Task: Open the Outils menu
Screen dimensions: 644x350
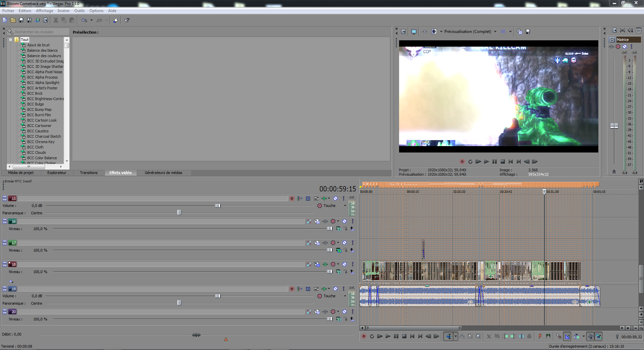Action: pyautogui.click(x=79, y=11)
